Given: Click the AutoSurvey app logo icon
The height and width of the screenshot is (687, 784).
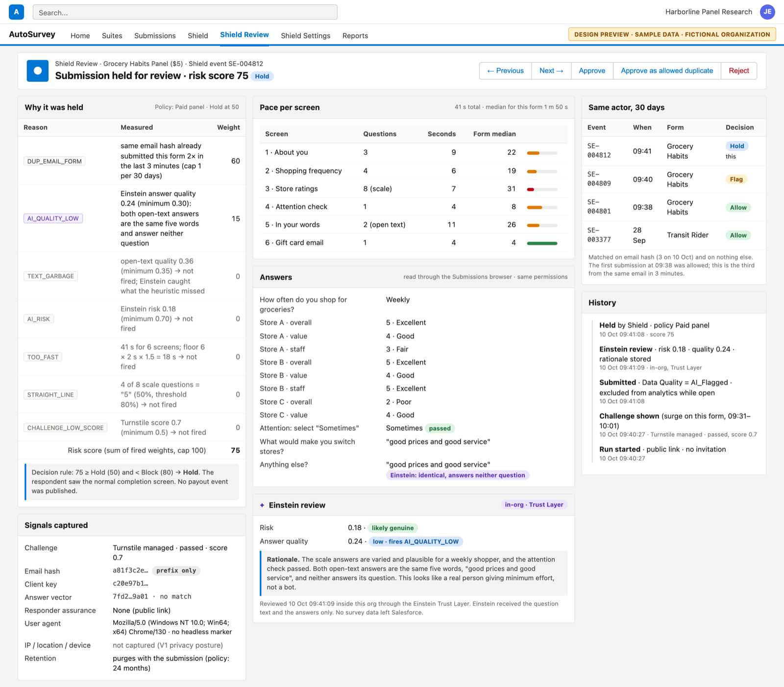Looking at the screenshot, I should pyautogui.click(x=16, y=12).
